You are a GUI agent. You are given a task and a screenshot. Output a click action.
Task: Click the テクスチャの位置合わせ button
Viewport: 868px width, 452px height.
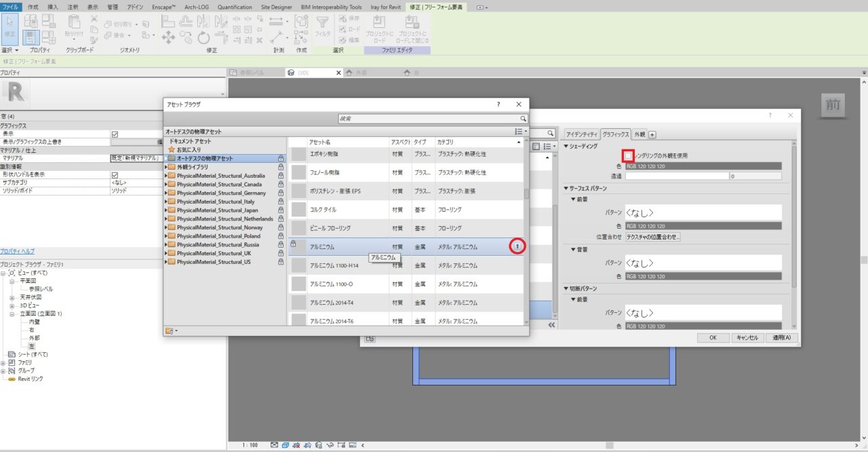[653, 237]
